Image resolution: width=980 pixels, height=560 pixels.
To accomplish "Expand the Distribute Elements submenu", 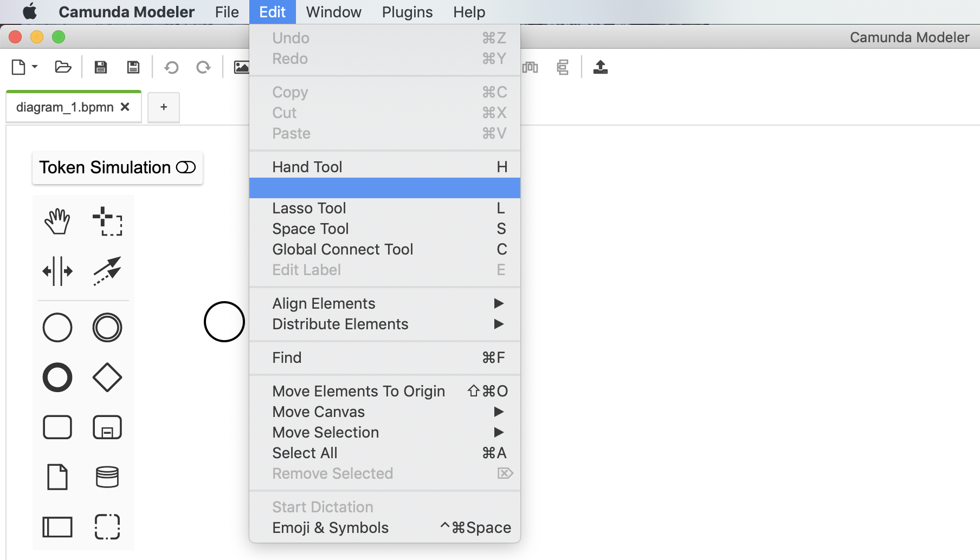I will click(x=385, y=324).
